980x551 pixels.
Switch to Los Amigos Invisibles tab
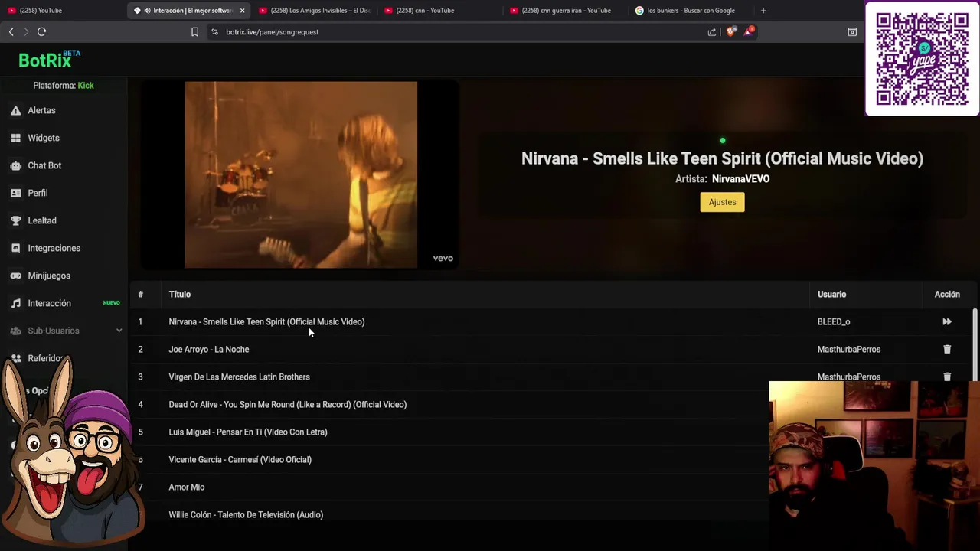pos(314,11)
